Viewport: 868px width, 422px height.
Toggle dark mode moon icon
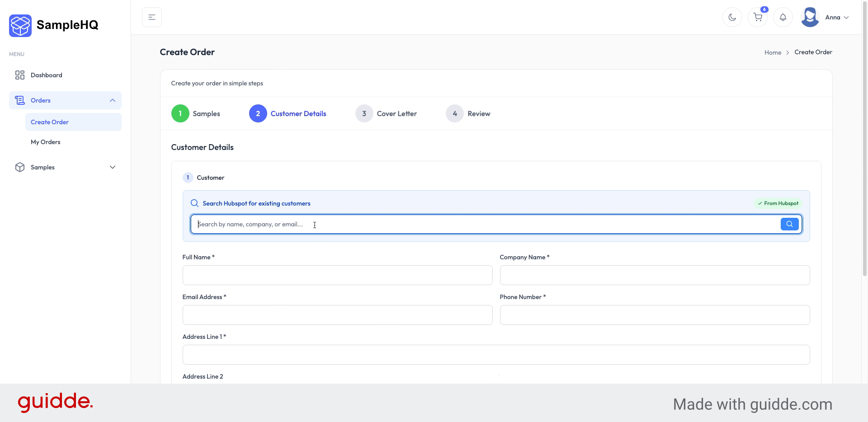[732, 18]
